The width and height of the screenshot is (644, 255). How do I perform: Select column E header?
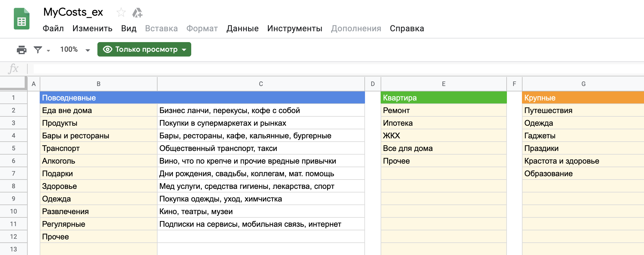point(444,84)
